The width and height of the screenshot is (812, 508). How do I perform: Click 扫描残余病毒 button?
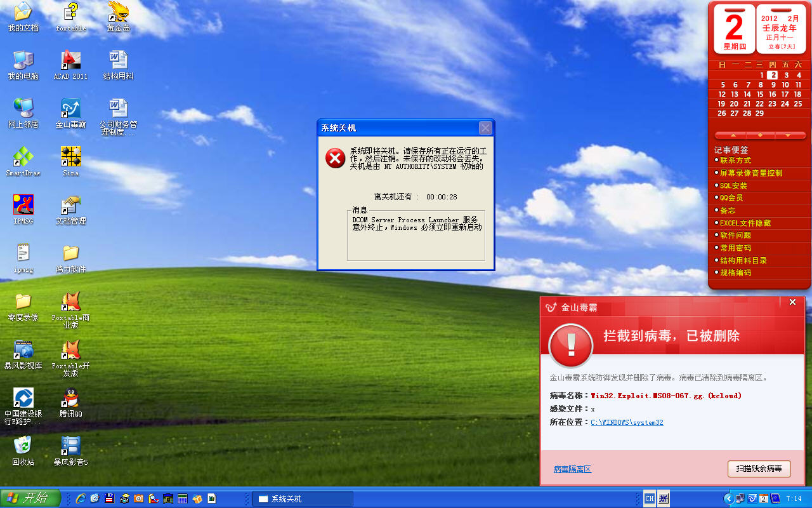pyautogui.click(x=759, y=469)
